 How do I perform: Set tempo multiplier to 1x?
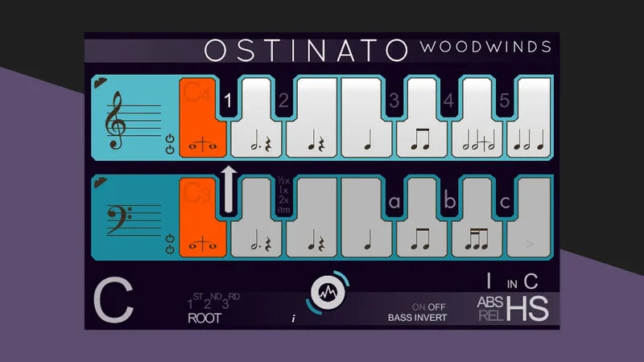point(283,190)
